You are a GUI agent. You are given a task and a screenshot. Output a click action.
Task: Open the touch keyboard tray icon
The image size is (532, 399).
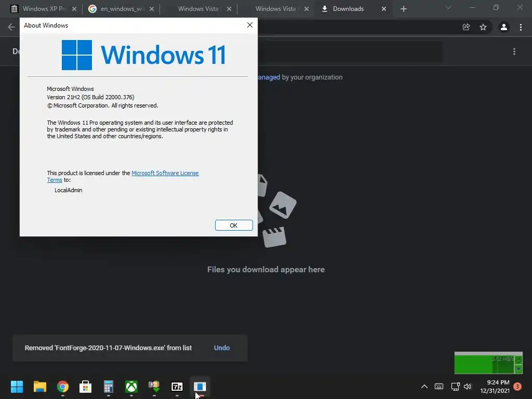(438, 387)
